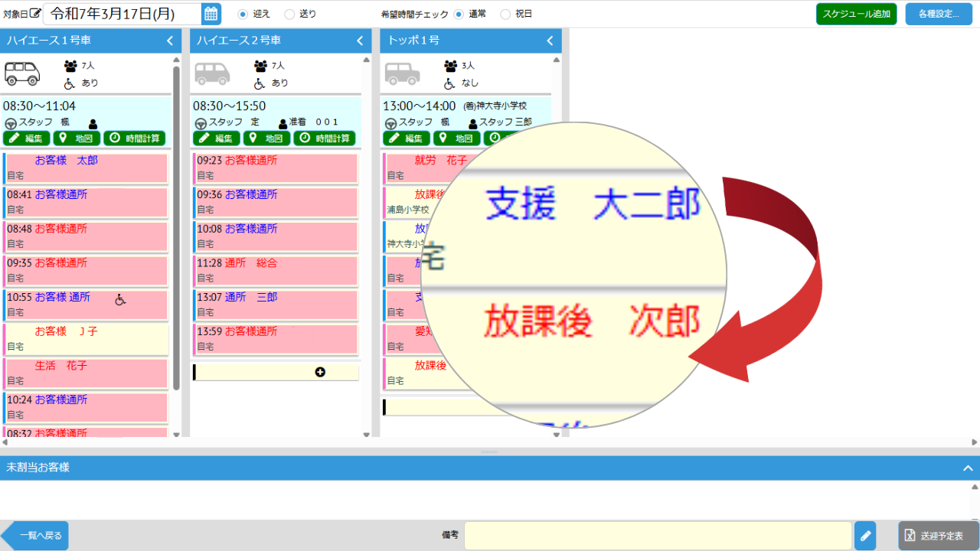The width and height of the screenshot is (980, 551).
Task: Add passenger with plus icon in ハイエース２号車
Action: pos(320,372)
